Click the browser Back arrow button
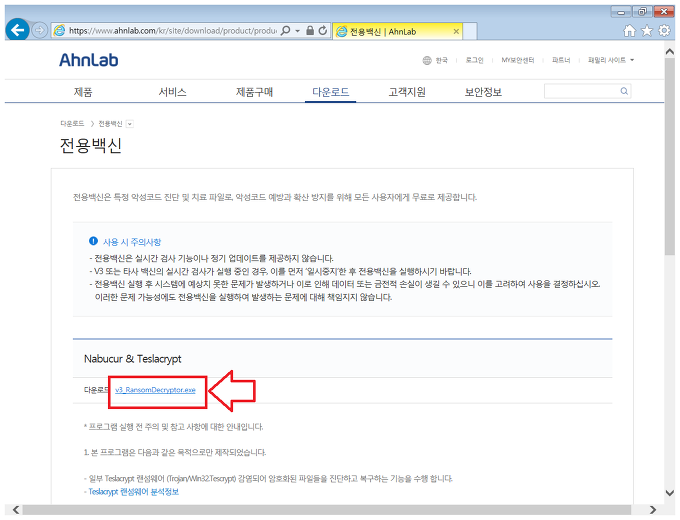Viewport: 680px width, 520px height. 17,30
